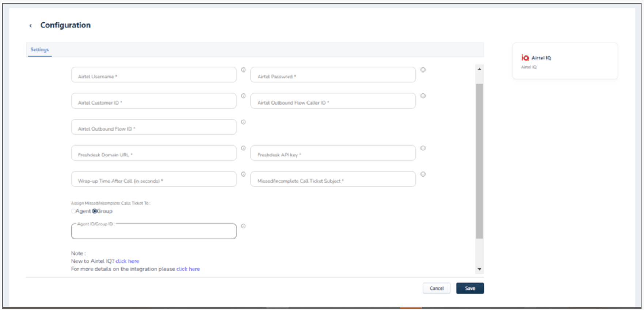Click the scrollbar up arrow
The height and width of the screenshot is (310, 644).
click(x=479, y=69)
